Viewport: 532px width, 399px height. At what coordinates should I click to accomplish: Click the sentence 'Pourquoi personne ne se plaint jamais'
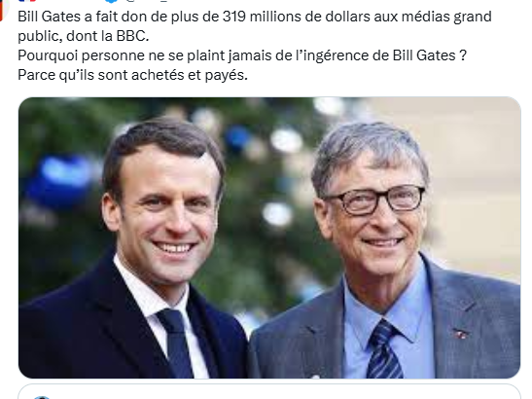(x=242, y=55)
